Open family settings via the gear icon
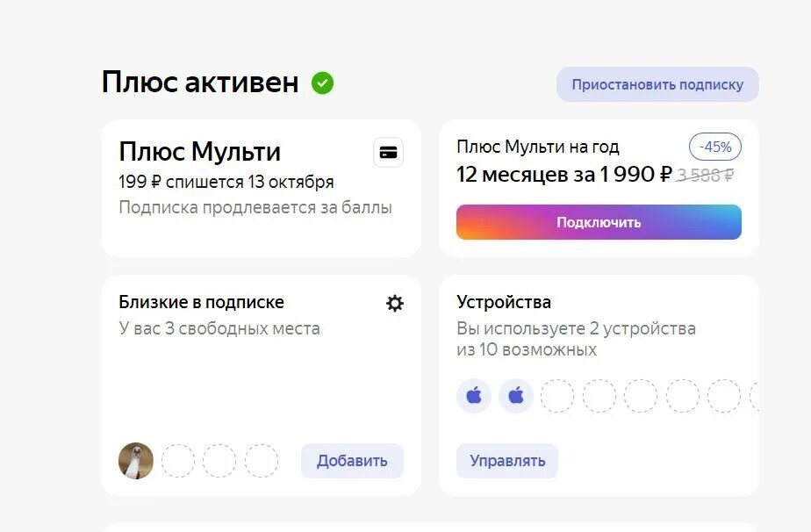 [x=395, y=303]
